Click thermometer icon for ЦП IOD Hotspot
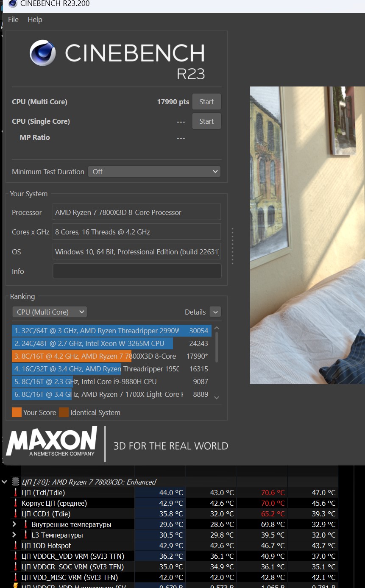 pyautogui.click(x=16, y=546)
